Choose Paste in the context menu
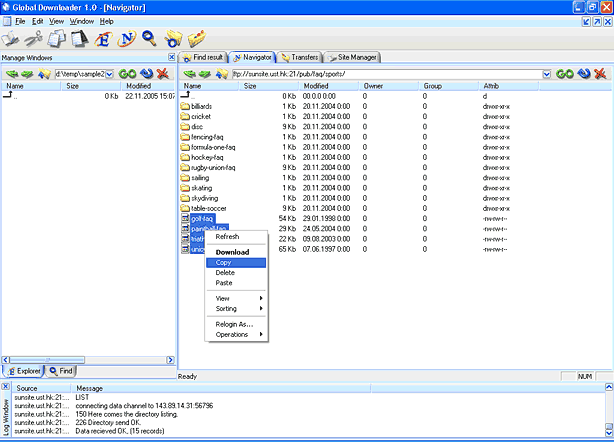Screen dimensions: 614x442 236,283
